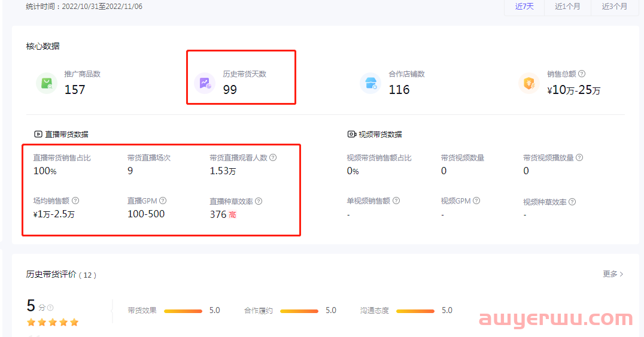644x337 pixels.
Task: Click the five-star rating display
Action: pyautogui.click(x=53, y=323)
